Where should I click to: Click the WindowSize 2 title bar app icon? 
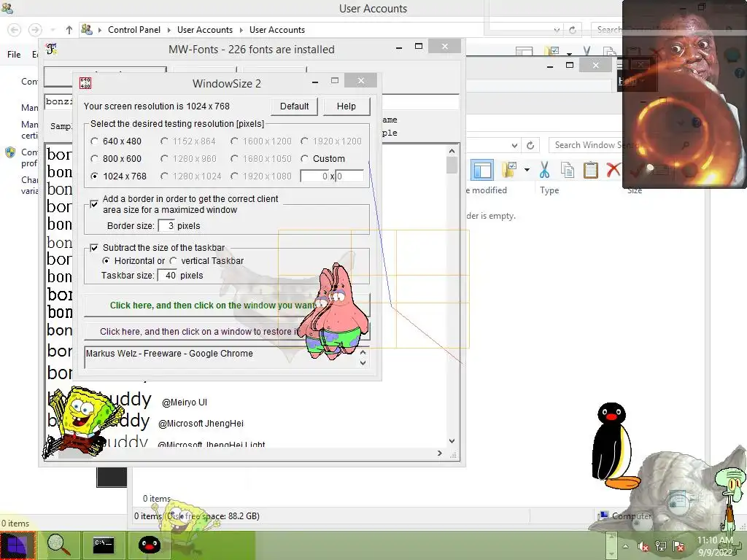coord(85,83)
